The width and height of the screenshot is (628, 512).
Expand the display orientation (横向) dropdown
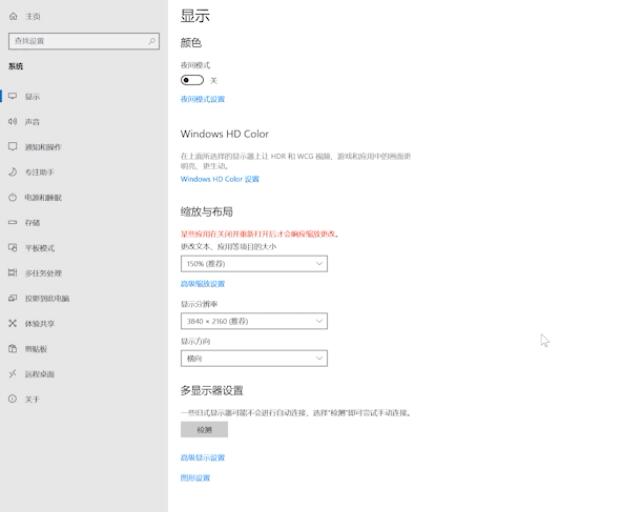(x=254, y=358)
